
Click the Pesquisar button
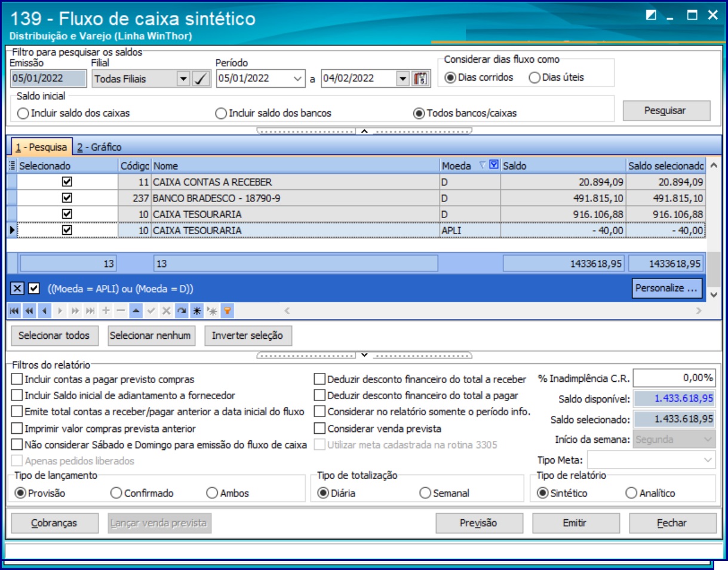coord(666,111)
